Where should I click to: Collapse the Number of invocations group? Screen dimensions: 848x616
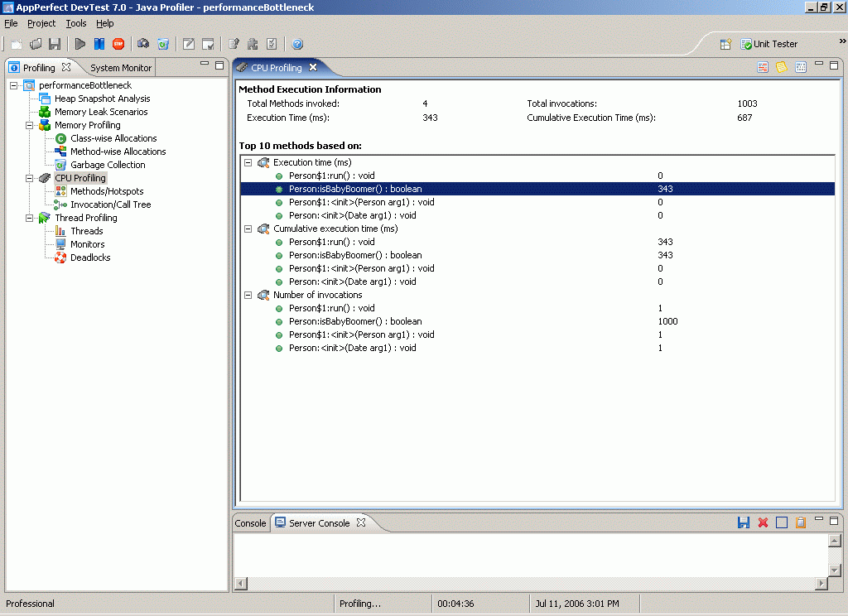click(x=248, y=296)
